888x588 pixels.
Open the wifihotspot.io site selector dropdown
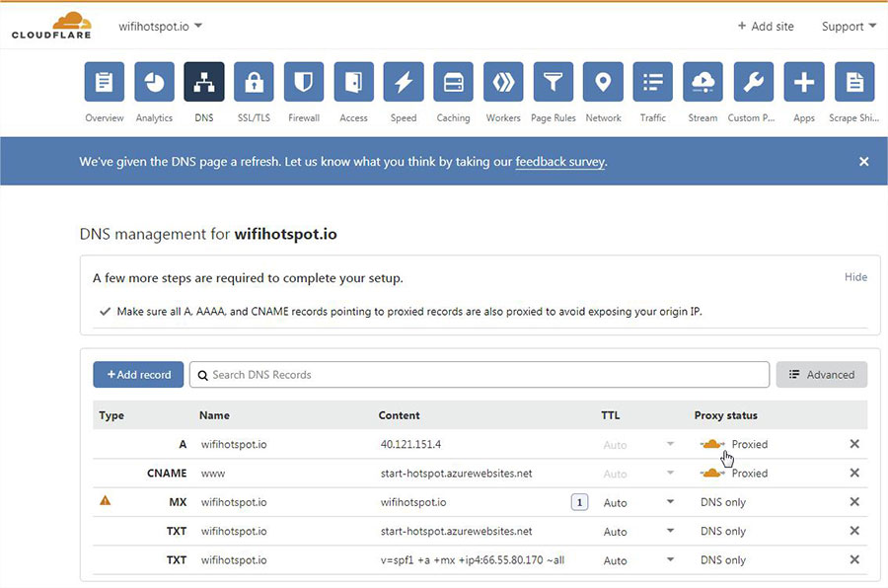(x=160, y=26)
